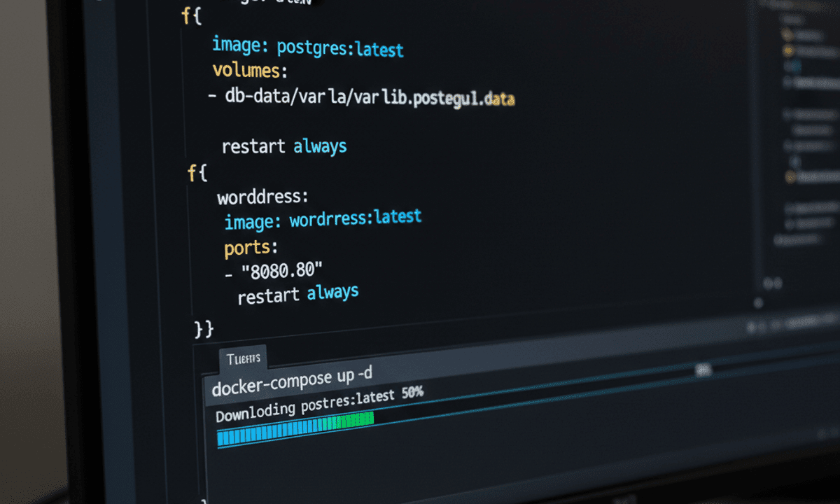This screenshot has width=840, height=504.
Task: Click the "8080.80" port mapping string
Action: pyautogui.click(x=282, y=270)
